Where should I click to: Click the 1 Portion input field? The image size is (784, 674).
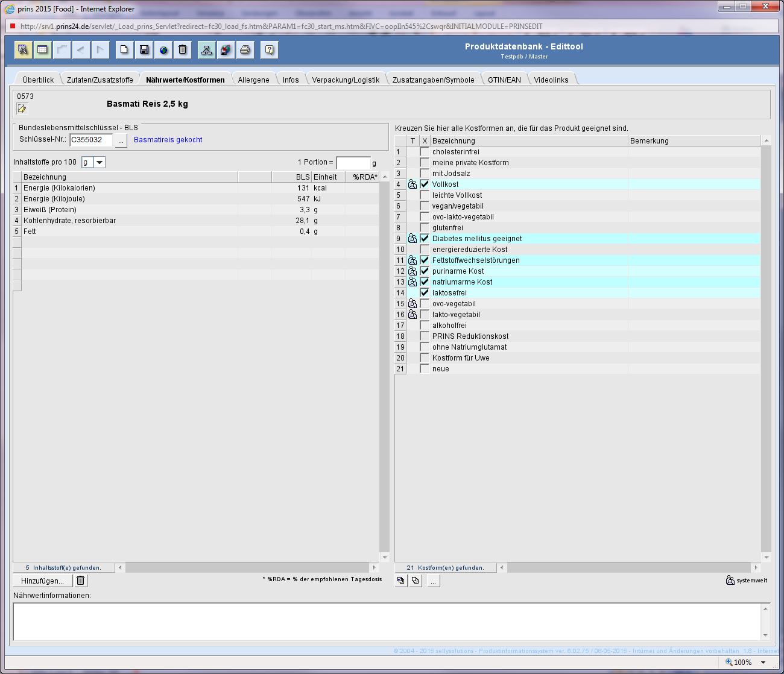click(353, 163)
